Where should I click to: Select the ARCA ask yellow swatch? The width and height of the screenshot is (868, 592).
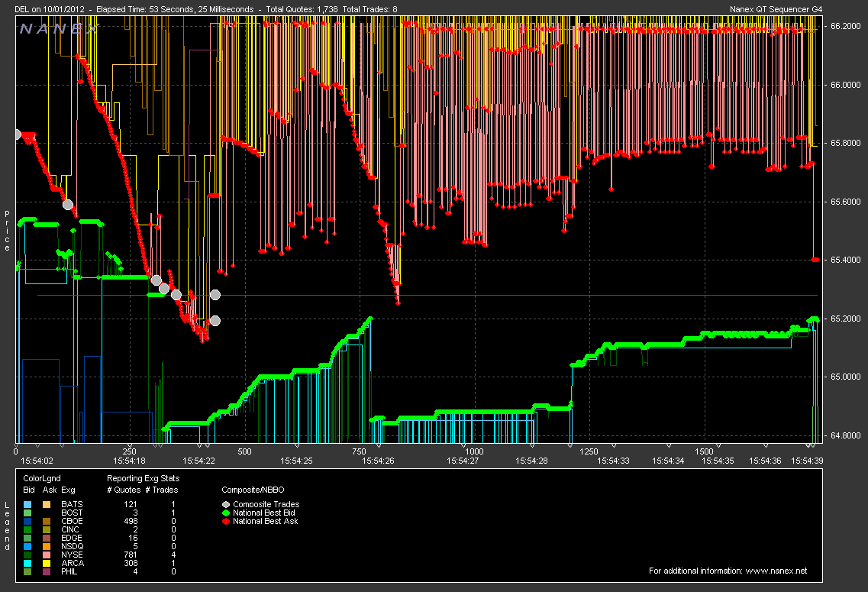pyautogui.click(x=48, y=563)
